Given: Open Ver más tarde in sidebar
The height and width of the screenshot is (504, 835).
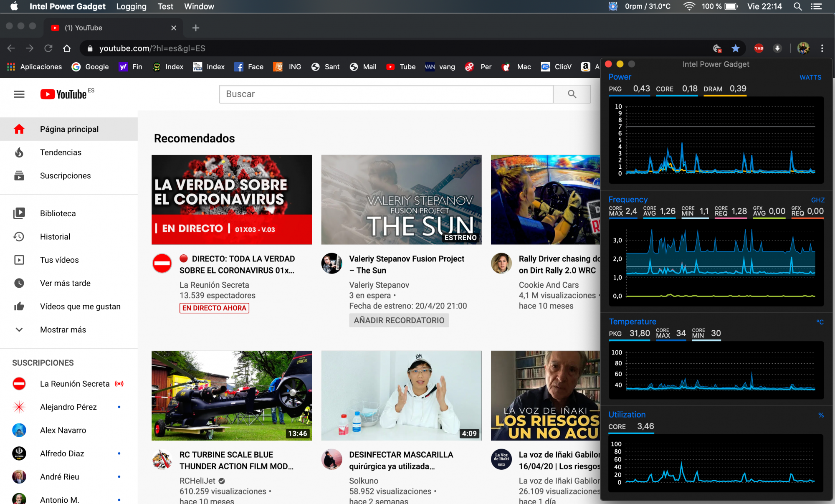Looking at the screenshot, I should 69,283.
